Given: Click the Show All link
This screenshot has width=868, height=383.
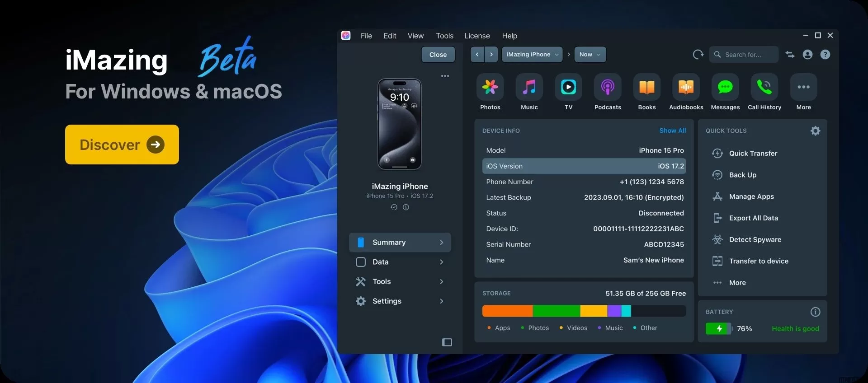Looking at the screenshot, I should (x=672, y=131).
